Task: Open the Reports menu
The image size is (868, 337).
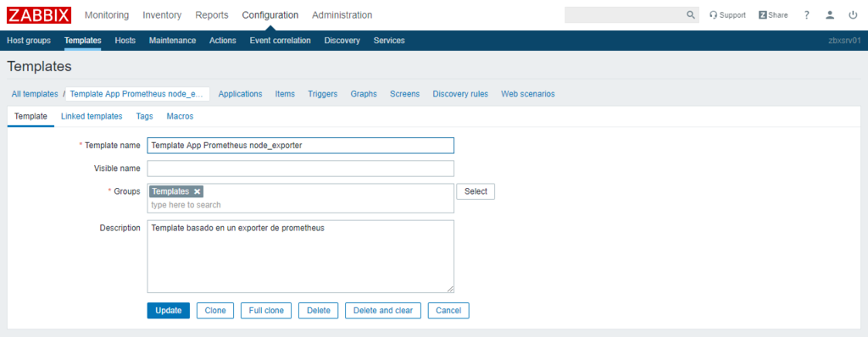Action: [x=211, y=15]
